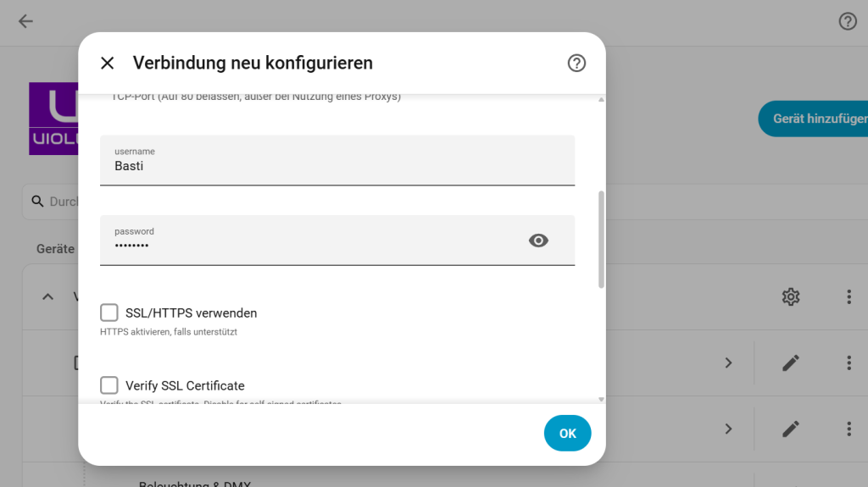Image resolution: width=868 pixels, height=487 pixels.
Task: Close the Verbindung neu konfigurieren dialog
Action: click(x=108, y=63)
